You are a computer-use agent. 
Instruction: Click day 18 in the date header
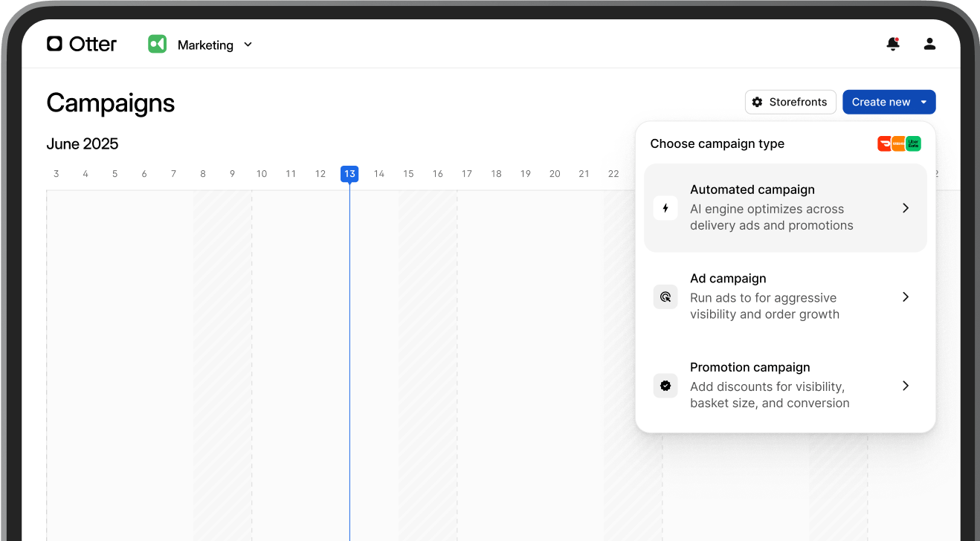click(496, 174)
